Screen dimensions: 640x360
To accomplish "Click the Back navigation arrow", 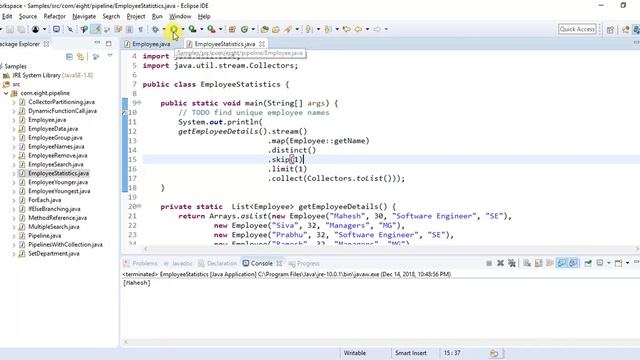I will tap(358, 29).
